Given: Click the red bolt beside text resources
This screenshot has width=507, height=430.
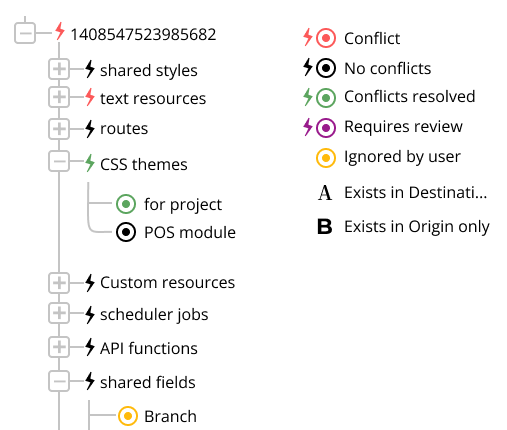Looking at the screenshot, I should coord(90,97).
